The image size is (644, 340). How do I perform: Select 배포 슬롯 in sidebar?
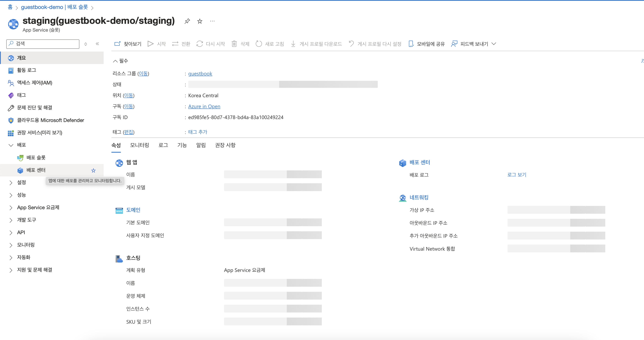click(x=36, y=158)
